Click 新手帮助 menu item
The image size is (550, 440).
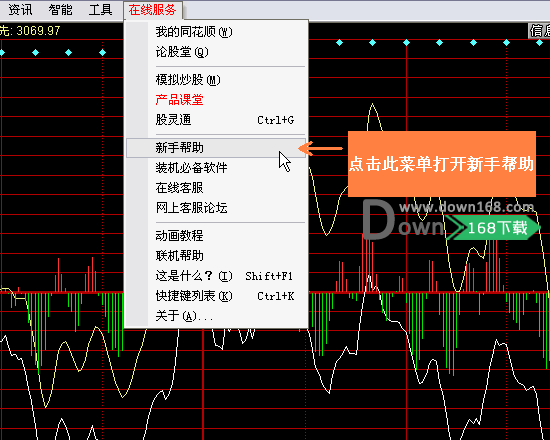(x=216, y=148)
